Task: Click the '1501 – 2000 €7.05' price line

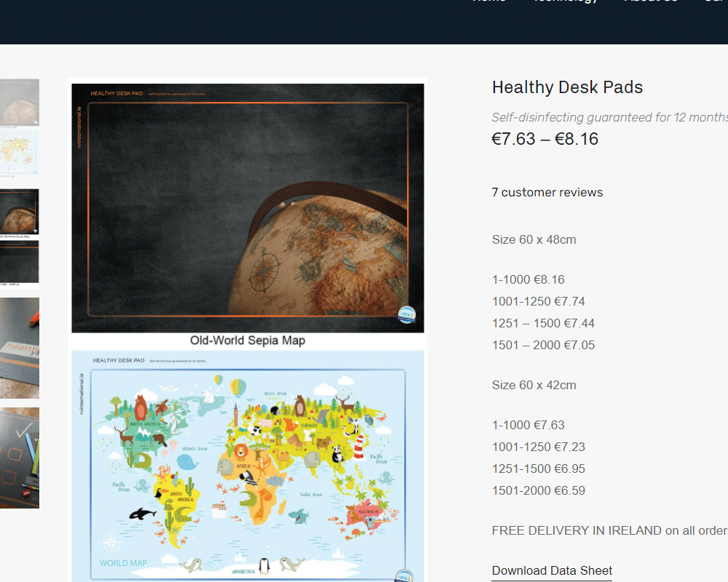Action: (x=543, y=345)
